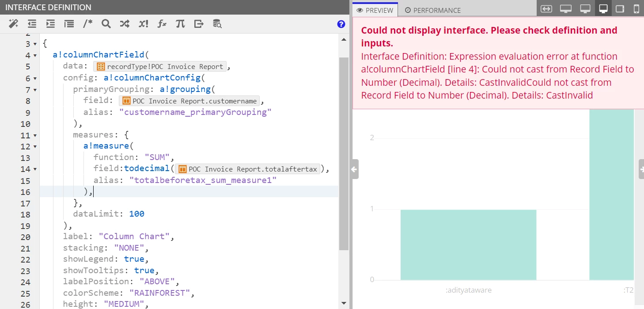Collapse code fold at line 4
The image size is (644, 309).
click(35, 56)
